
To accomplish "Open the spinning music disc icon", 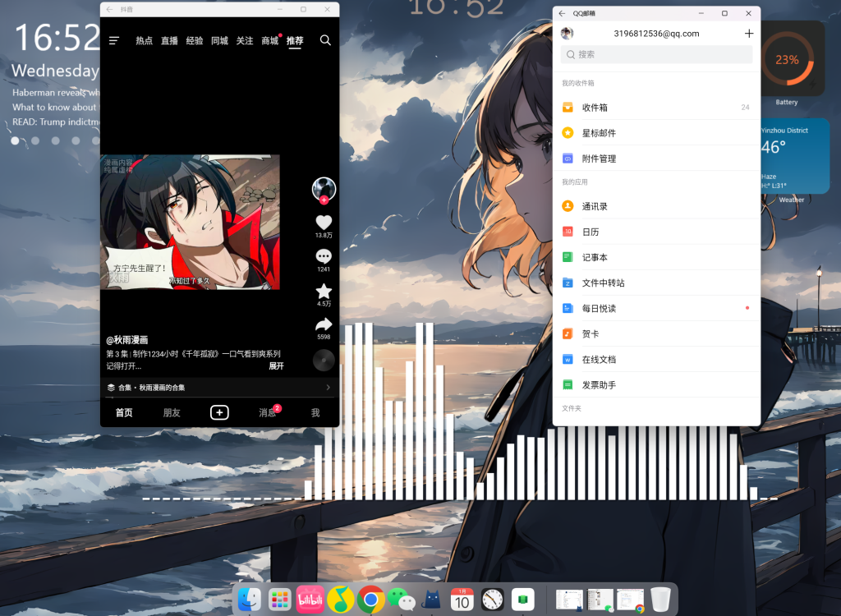I will [x=324, y=360].
